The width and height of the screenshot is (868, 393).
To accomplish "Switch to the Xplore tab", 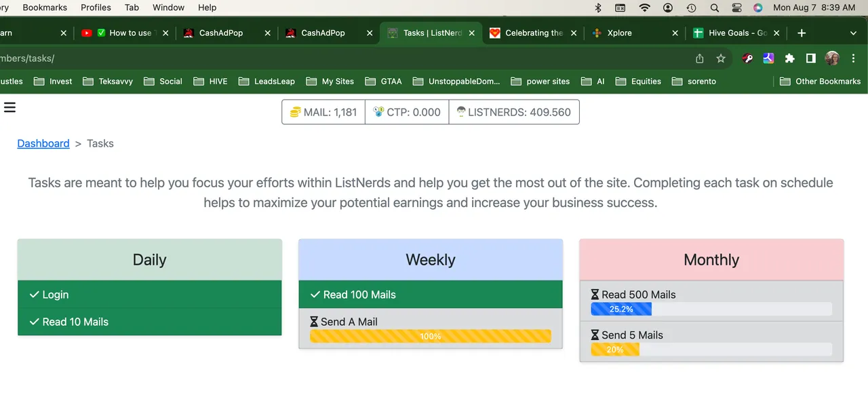I will point(634,33).
